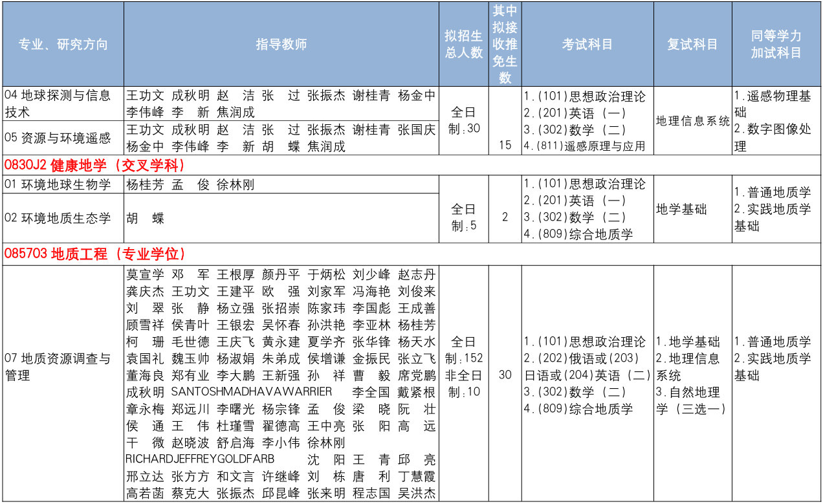Select 1.遥感物理基础 additional test subject
823x504 pixels.
click(773, 104)
